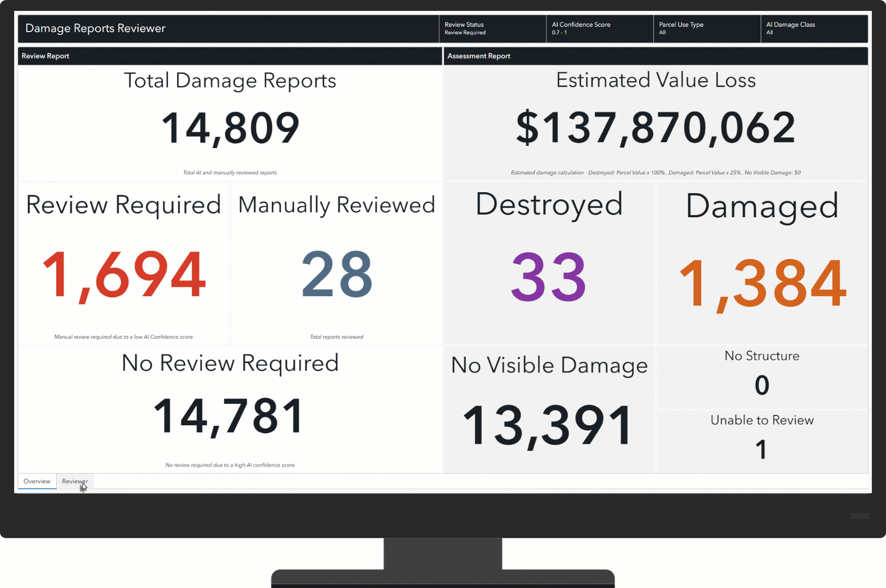Click the Estimated Value Loss heading
The height and width of the screenshot is (588, 886).
coord(656,80)
